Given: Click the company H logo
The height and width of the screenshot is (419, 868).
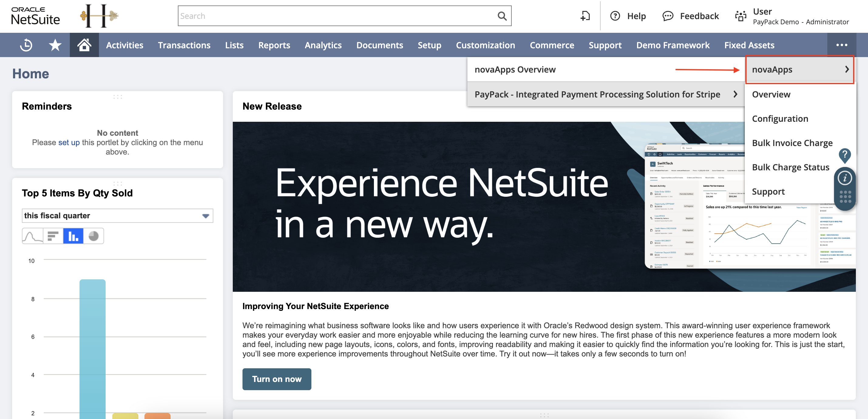Looking at the screenshot, I should [x=99, y=16].
